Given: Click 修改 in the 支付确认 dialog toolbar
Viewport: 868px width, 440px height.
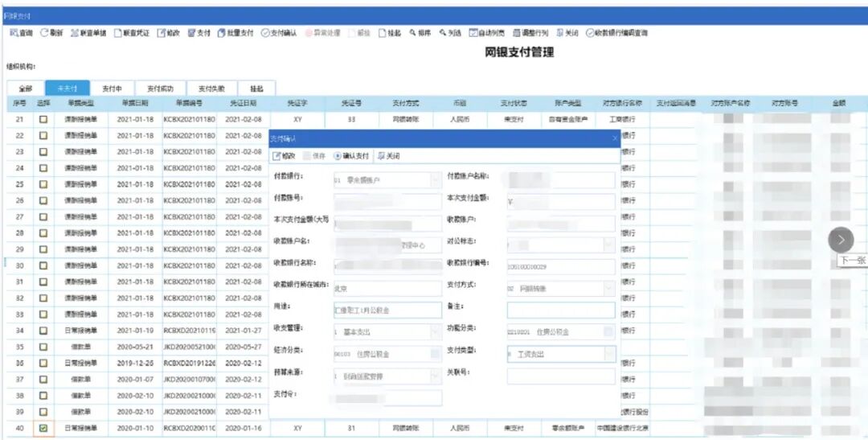Looking at the screenshot, I should [284, 156].
